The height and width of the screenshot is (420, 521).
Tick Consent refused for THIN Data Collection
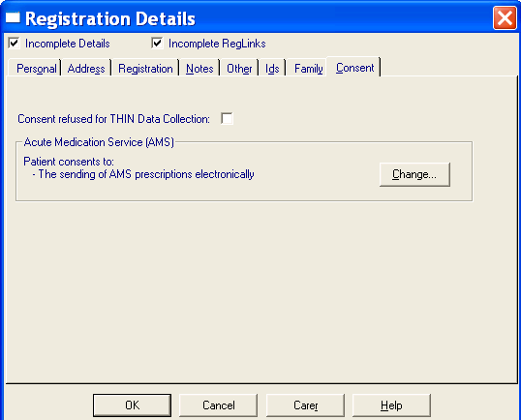[x=227, y=118]
